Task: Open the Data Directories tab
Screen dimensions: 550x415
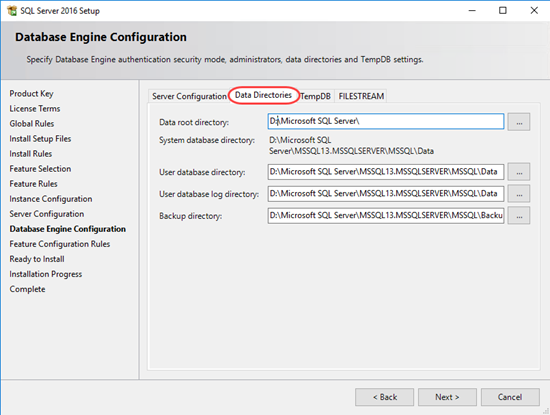Action: (x=263, y=95)
